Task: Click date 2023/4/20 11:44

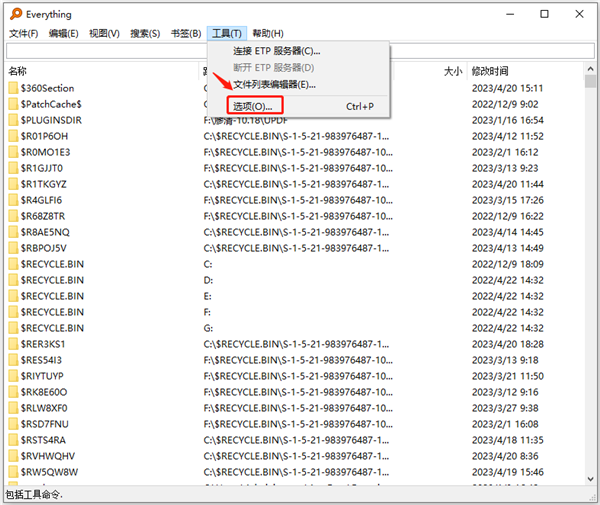Action: (507, 184)
